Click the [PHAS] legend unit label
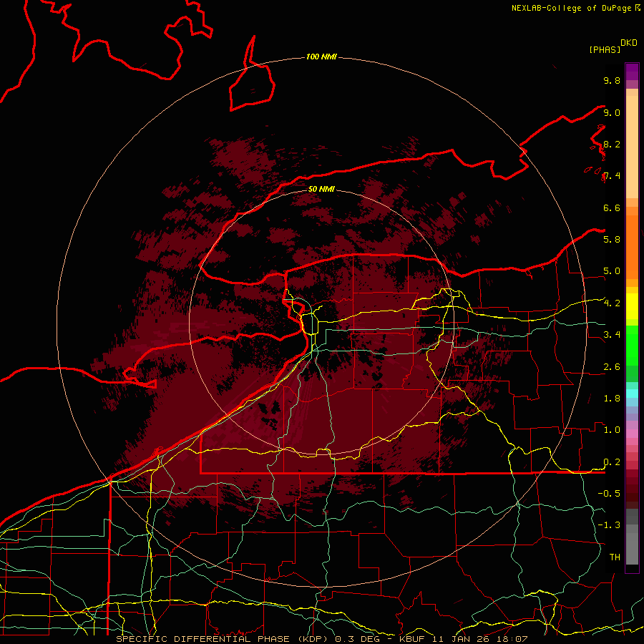 click(605, 49)
